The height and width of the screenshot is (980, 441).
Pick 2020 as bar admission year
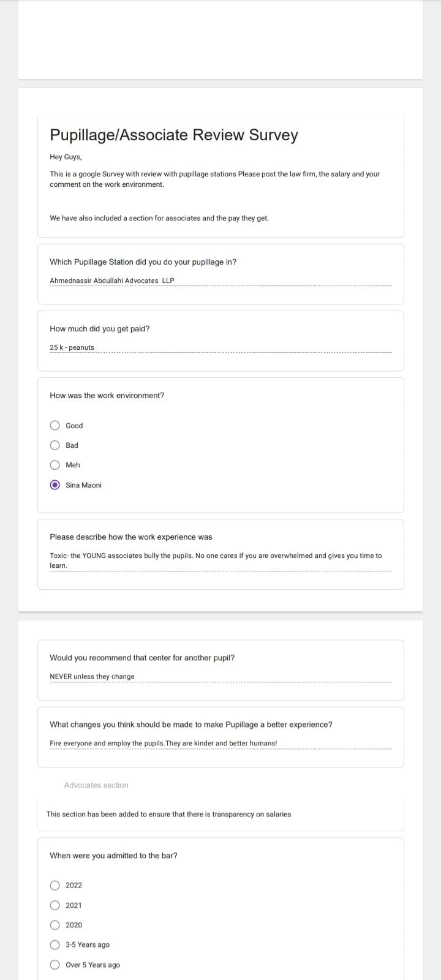click(x=55, y=925)
